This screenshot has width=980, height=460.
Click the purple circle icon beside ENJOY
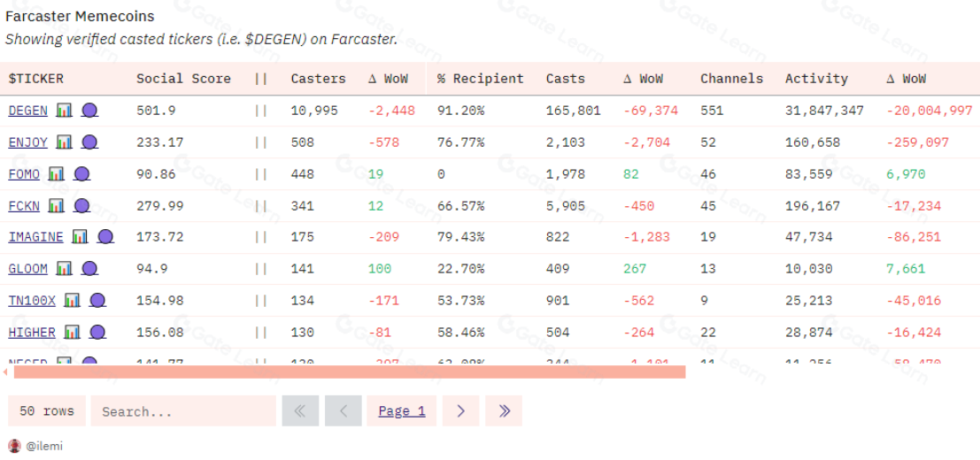(89, 142)
